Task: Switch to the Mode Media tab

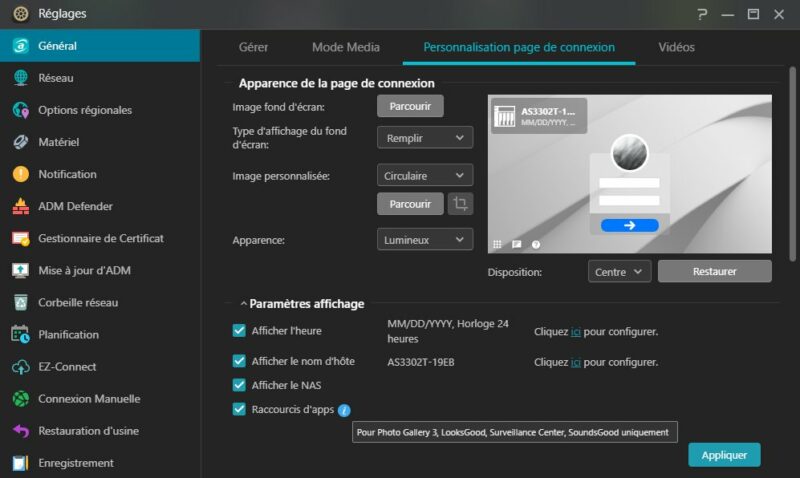Action: 345,47
